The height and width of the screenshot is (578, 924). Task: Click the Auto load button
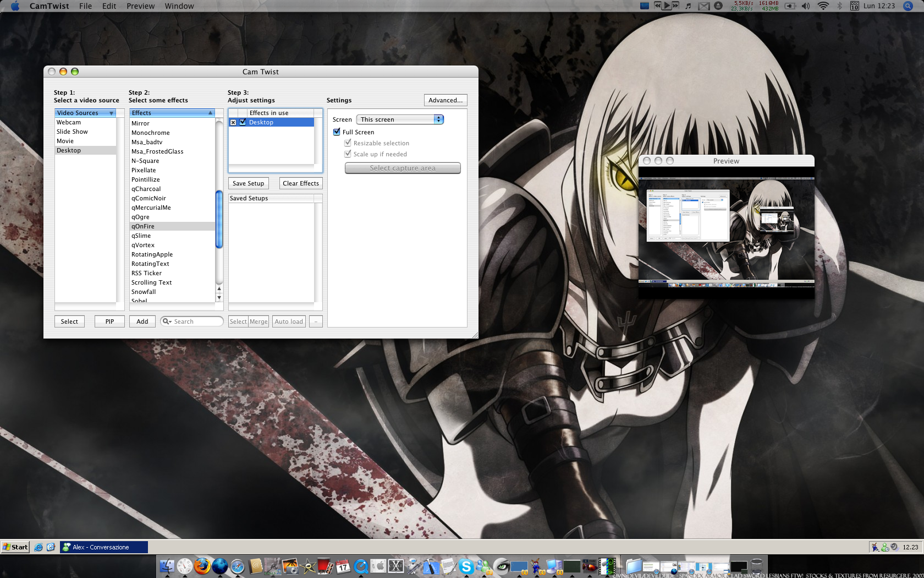tap(289, 321)
